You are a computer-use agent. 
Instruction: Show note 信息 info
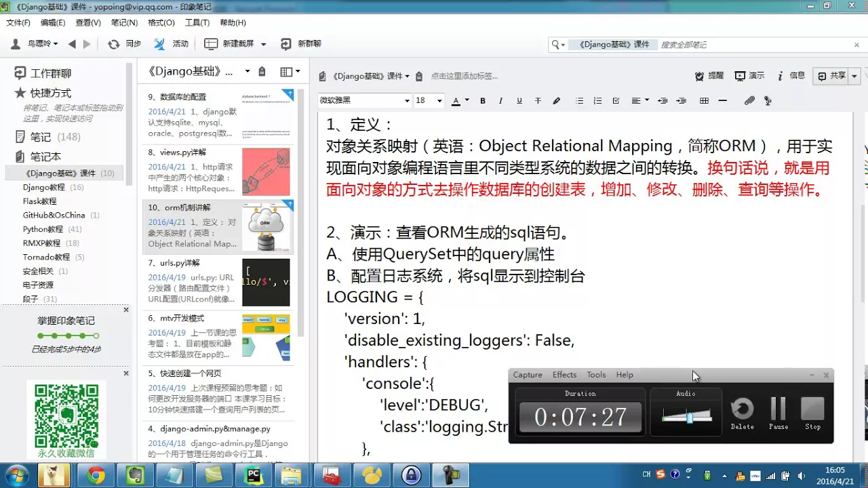(x=791, y=76)
